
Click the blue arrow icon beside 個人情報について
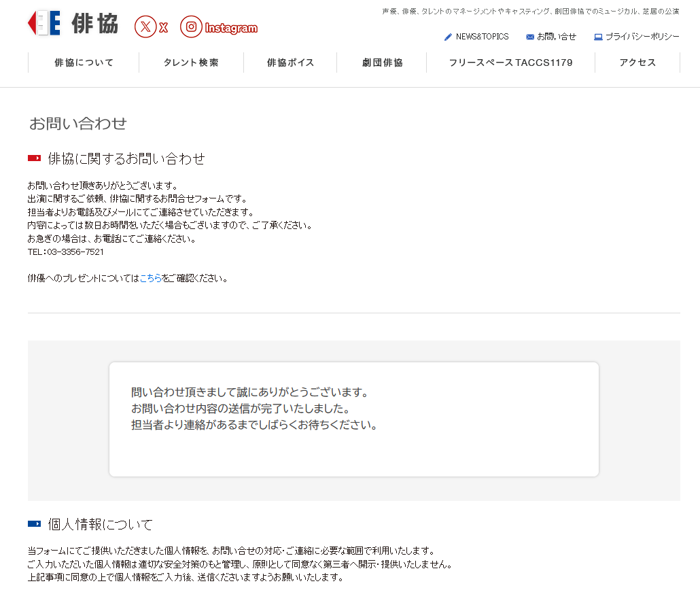tap(34, 524)
